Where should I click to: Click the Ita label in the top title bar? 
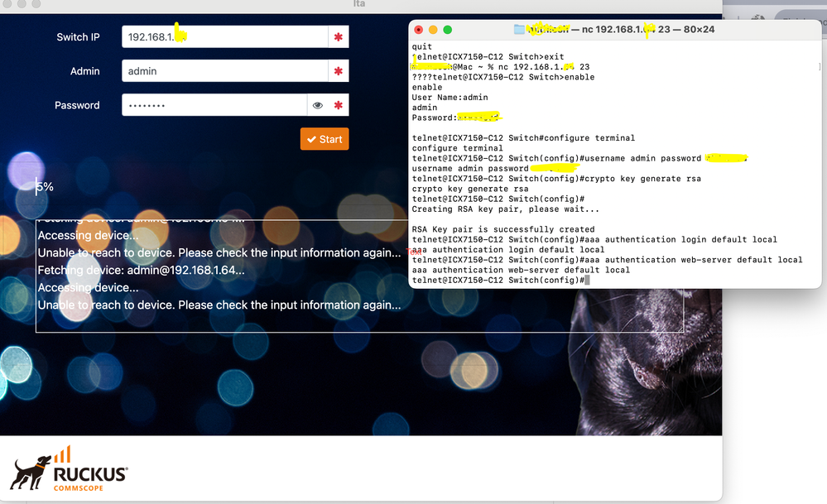pyautogui.click(x=358, y=4)
